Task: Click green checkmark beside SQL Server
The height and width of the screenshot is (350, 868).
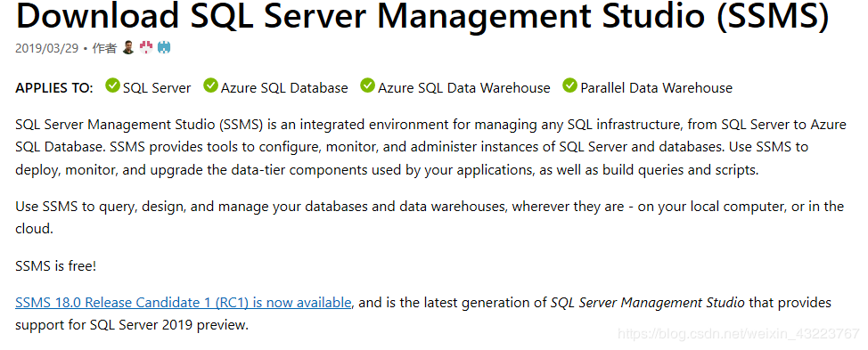Action: 113,86
